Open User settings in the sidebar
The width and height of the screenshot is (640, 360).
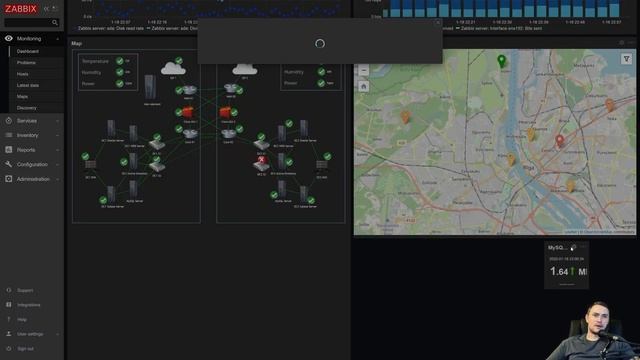[x=30, y=334]
